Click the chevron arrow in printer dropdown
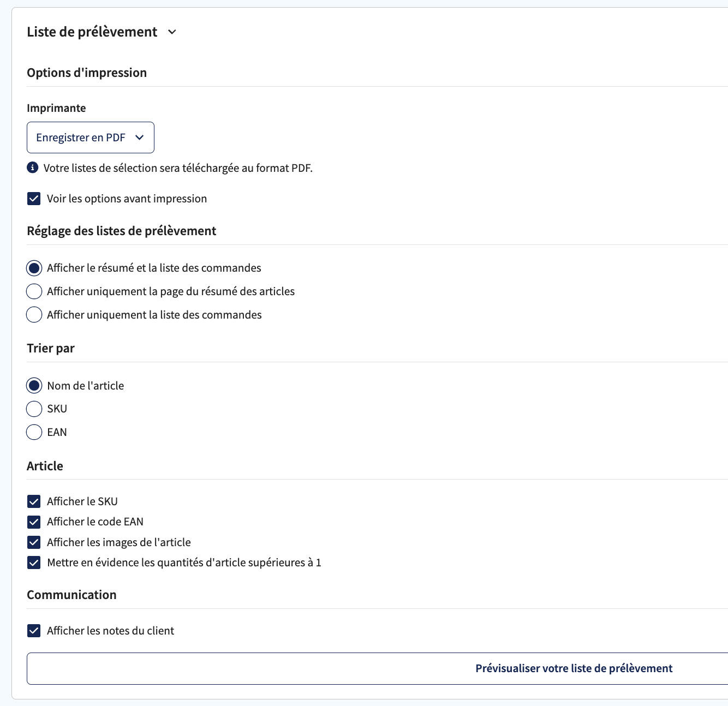This screenshot has height=706, width=728. tap(140, 137)
